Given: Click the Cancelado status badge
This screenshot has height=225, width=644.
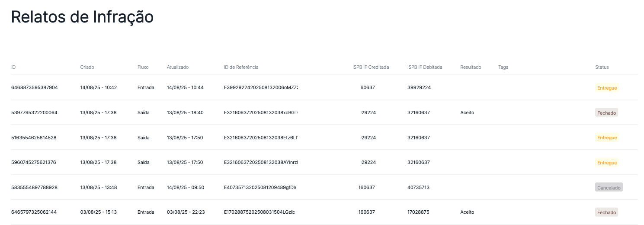Looking at the screenshot, I should point(609,187).
